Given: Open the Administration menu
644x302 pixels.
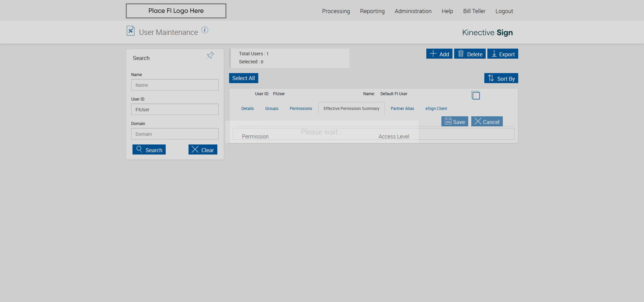Looking at the screenshot, I should [x=413, y=11].
